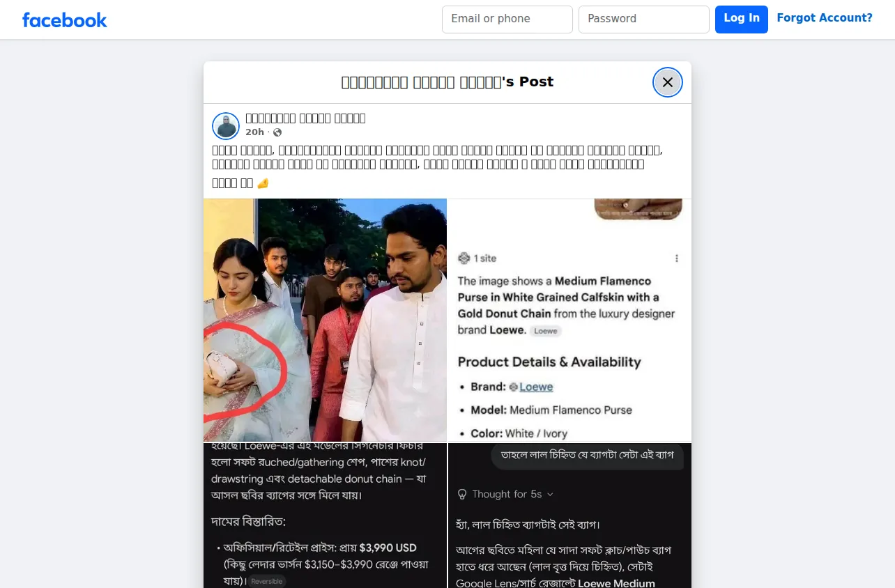Open the post author's profile picture
895x588 pixels.
pos(226,126)
